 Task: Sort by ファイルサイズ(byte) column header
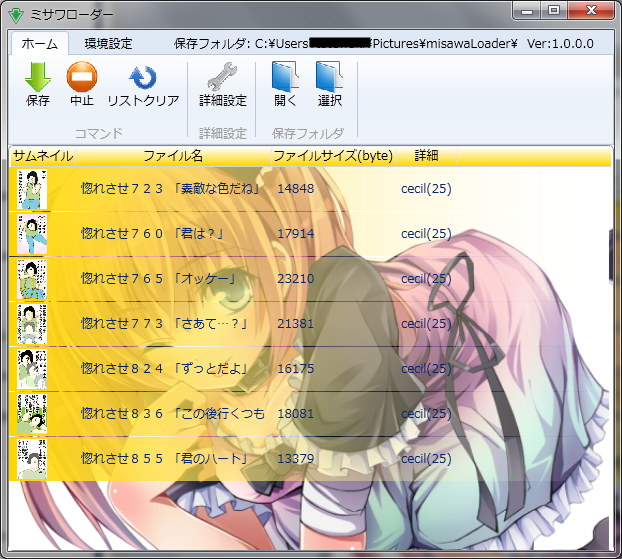tap(333, 156)
